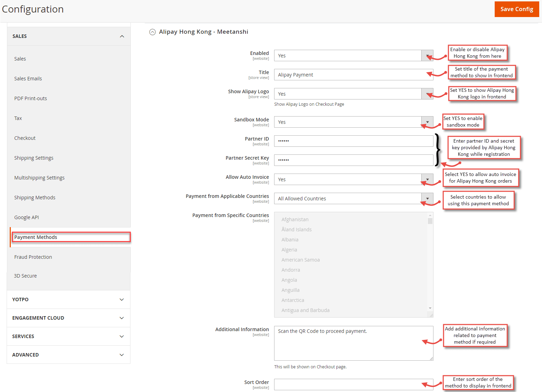The image size is (542, 392).
Task: Select Payment Methods in the sidebar
Action: point(71,237)
